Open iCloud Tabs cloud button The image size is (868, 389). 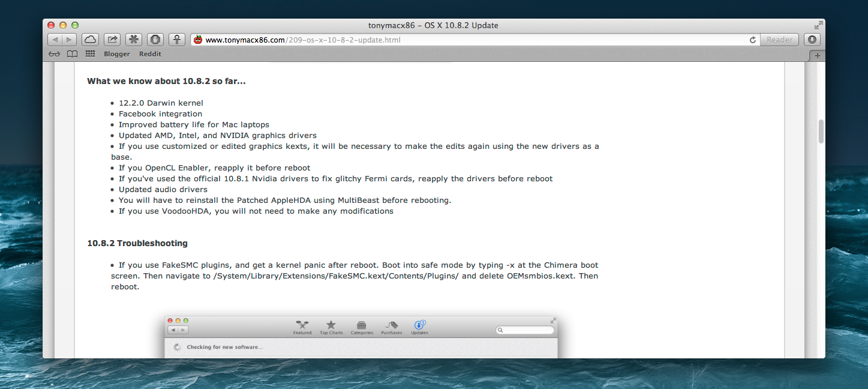tap(90, 40)
